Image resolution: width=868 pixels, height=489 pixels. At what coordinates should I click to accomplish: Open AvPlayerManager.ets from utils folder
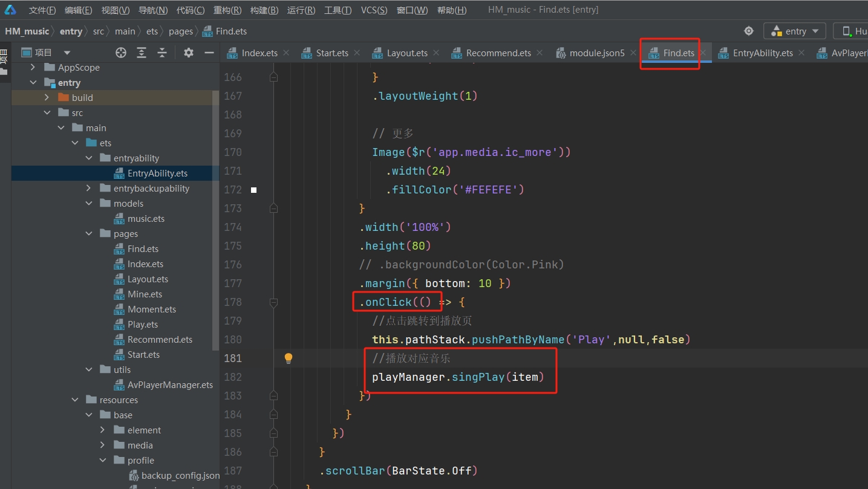pos(170,385)
